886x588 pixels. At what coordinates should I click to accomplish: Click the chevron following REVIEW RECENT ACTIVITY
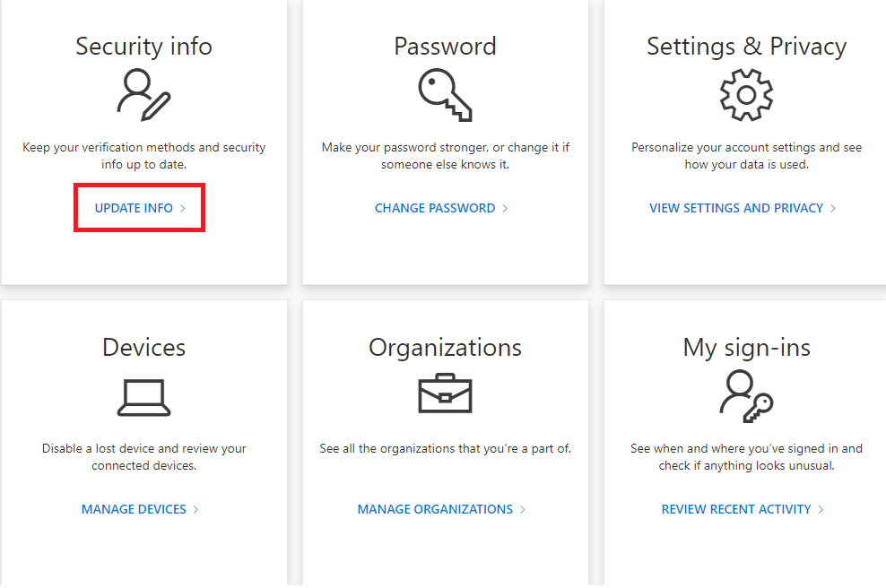point(821,508)
